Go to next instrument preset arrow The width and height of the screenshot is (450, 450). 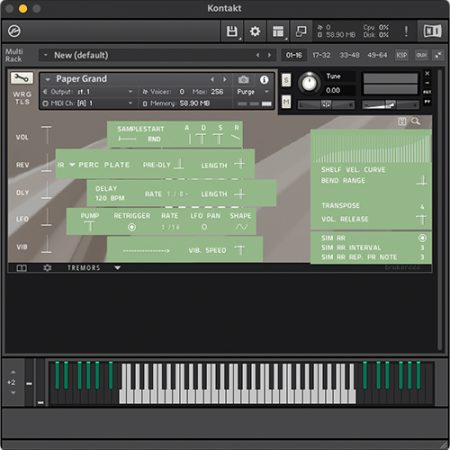225,79
